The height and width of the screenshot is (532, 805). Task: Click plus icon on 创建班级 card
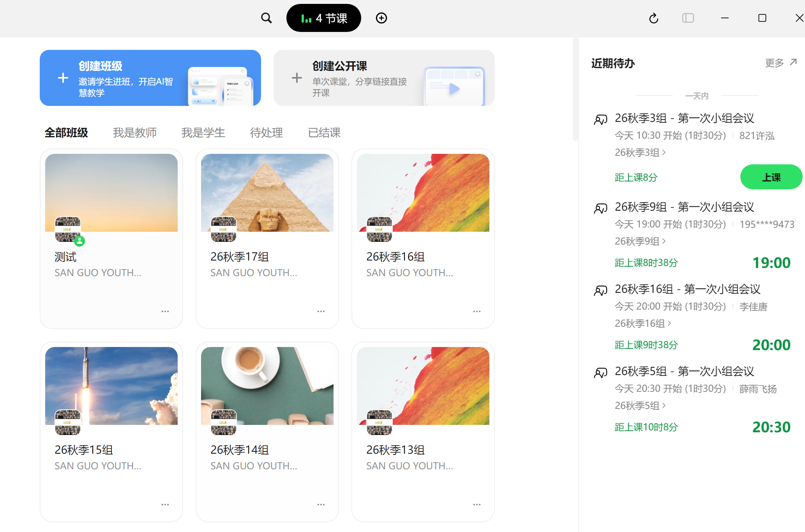click(63, 78)
